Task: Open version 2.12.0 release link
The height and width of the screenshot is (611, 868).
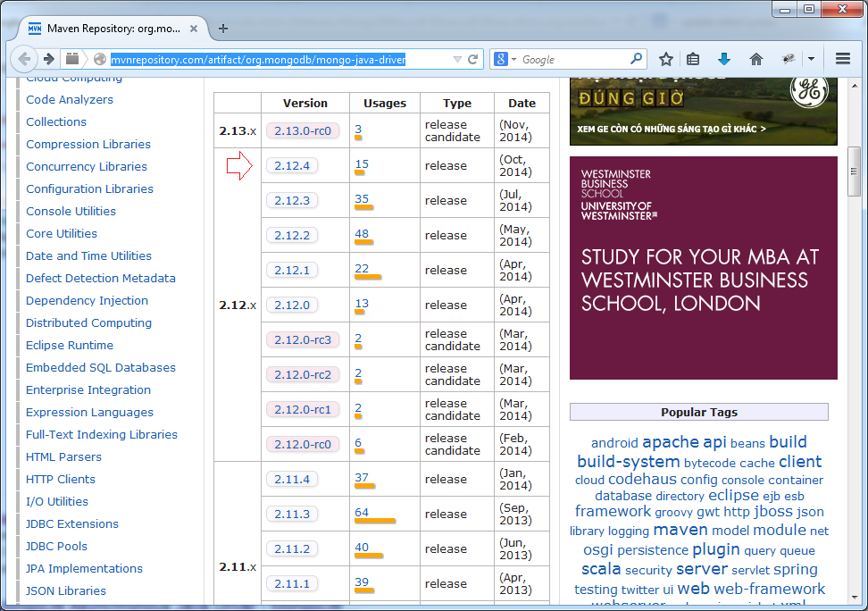Action: pos(292,305)
